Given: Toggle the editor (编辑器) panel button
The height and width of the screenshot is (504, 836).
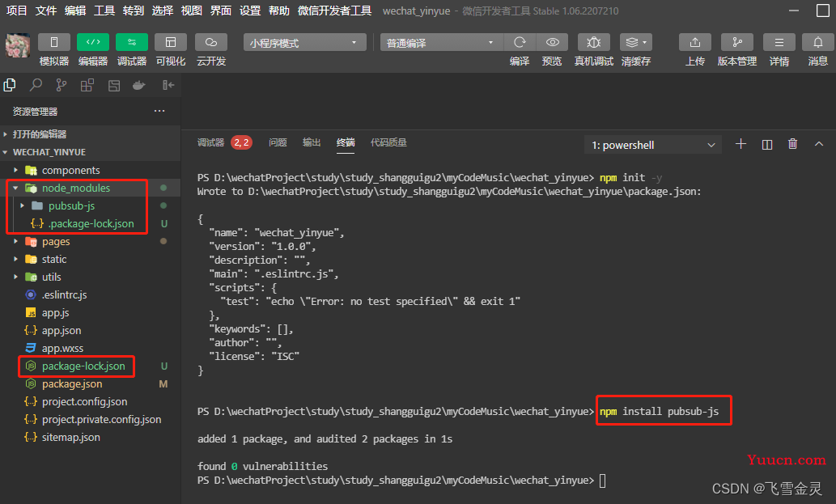Looking at the screenshot, I should [x=93, y=42].
